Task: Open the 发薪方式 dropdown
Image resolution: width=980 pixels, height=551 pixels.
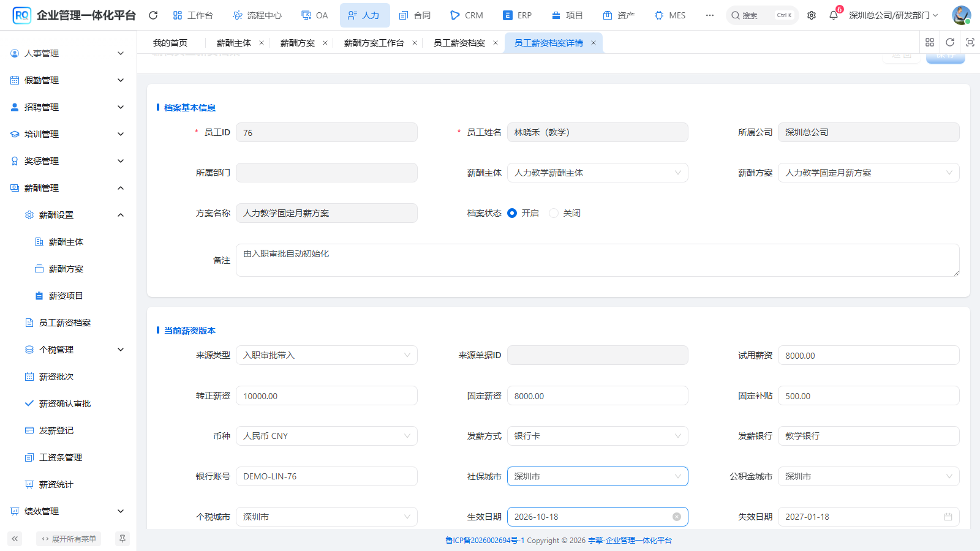Action: [x=597, y=436]
